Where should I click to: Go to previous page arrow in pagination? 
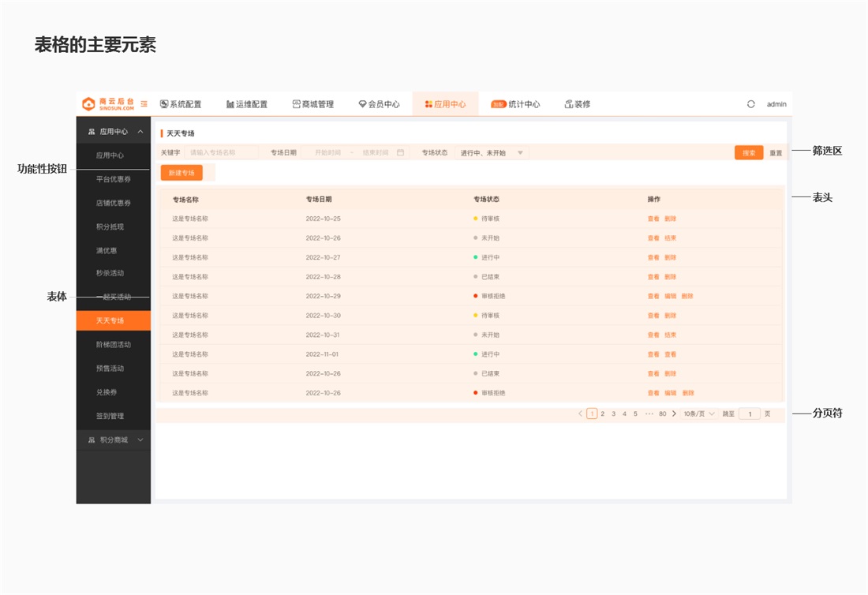(580, 414)
